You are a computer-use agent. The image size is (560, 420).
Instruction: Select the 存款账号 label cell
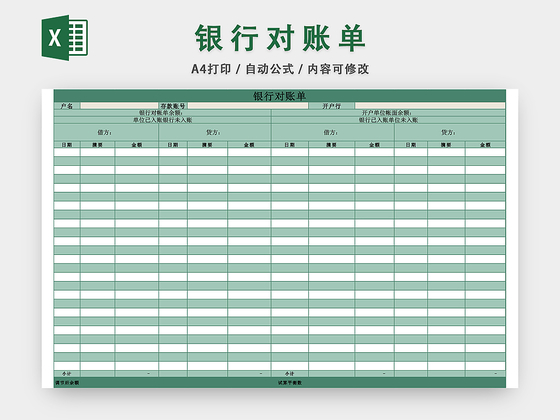click(173, 106)
